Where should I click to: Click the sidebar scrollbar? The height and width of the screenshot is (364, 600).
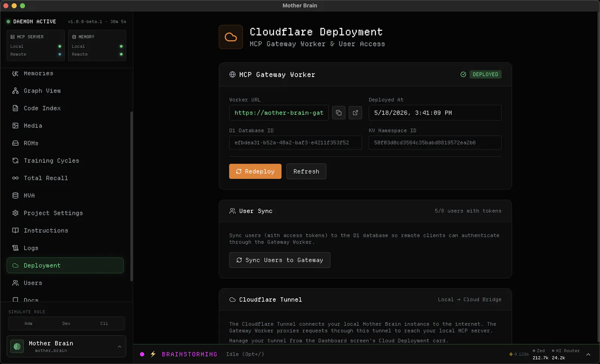point(131,196)
